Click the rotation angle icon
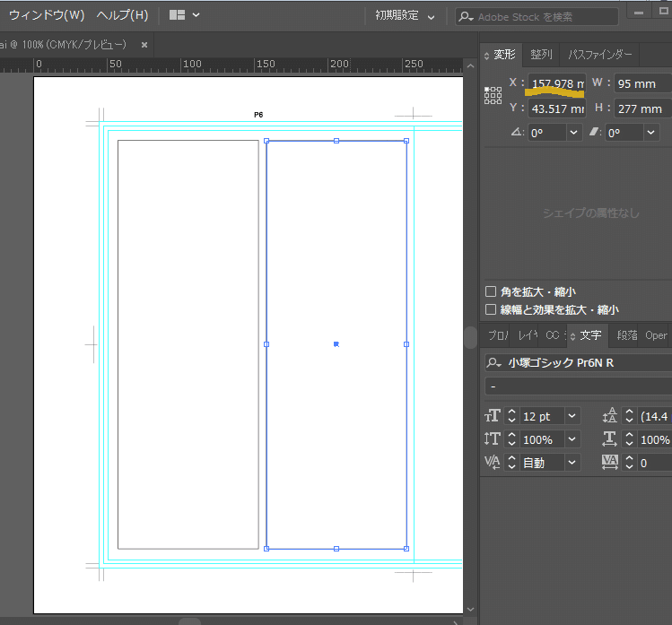 (515, 132)
